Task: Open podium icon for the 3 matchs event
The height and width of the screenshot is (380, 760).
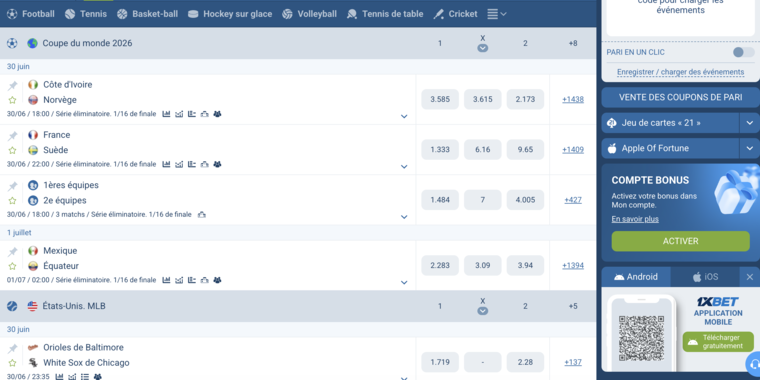Action: click(x=202, y=215)
